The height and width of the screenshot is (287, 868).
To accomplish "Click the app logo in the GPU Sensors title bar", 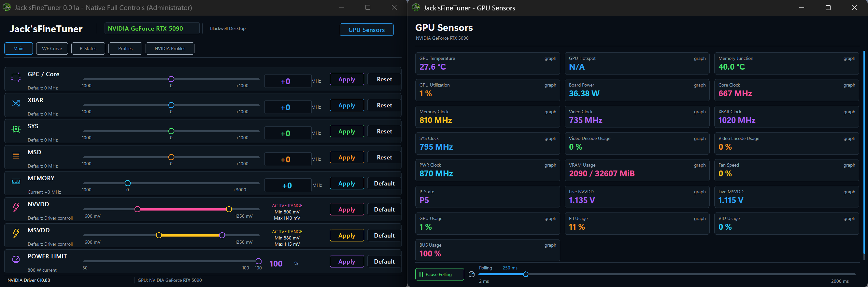I will pos(416,8).
